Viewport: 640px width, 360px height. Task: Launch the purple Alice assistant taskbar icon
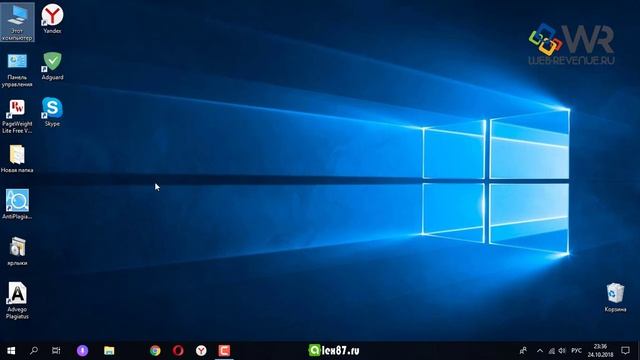tap(82, 351)
